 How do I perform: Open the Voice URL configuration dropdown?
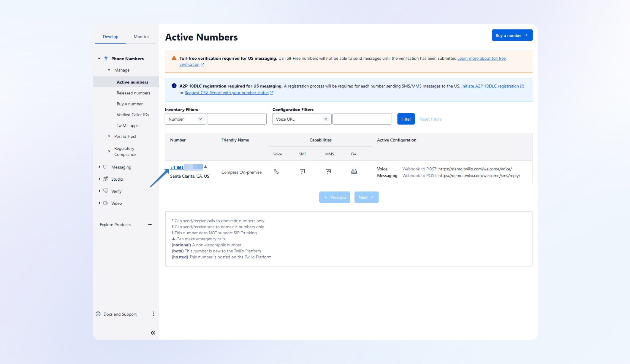tap(301, 119)
